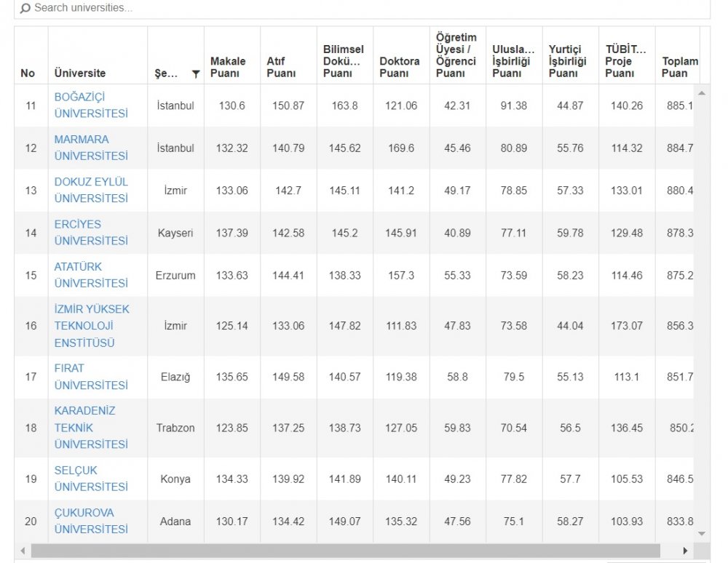
Task: Open ÇUKUROVA ÜNİVERSİTESİ link
Action: coord(91,522)
